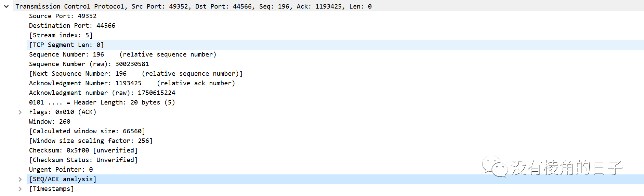Viewport: 644px width, 196px height.
Task: Select Sequence Number: 196 relative row
Action: [122, 54]
